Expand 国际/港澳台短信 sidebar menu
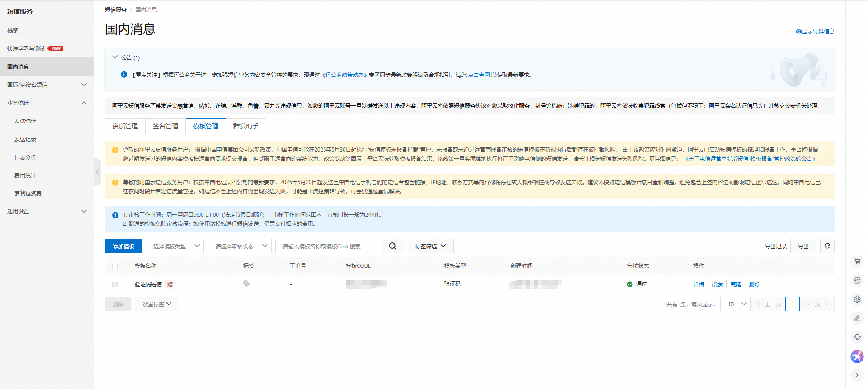This screenshot has width=868, height=389. click(47, 85)
